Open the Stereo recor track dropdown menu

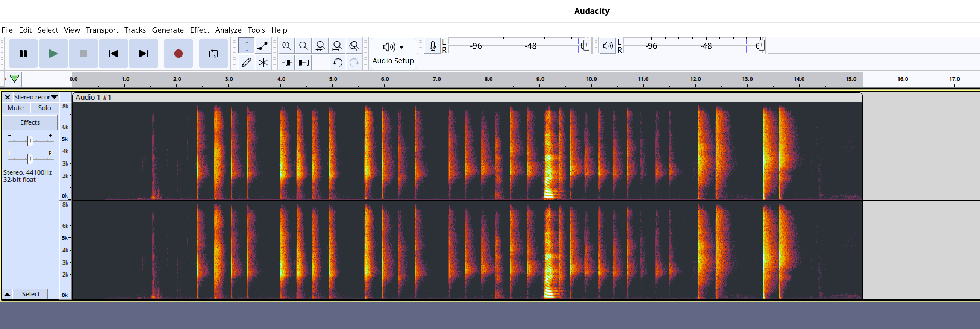[x=36, y=97]
